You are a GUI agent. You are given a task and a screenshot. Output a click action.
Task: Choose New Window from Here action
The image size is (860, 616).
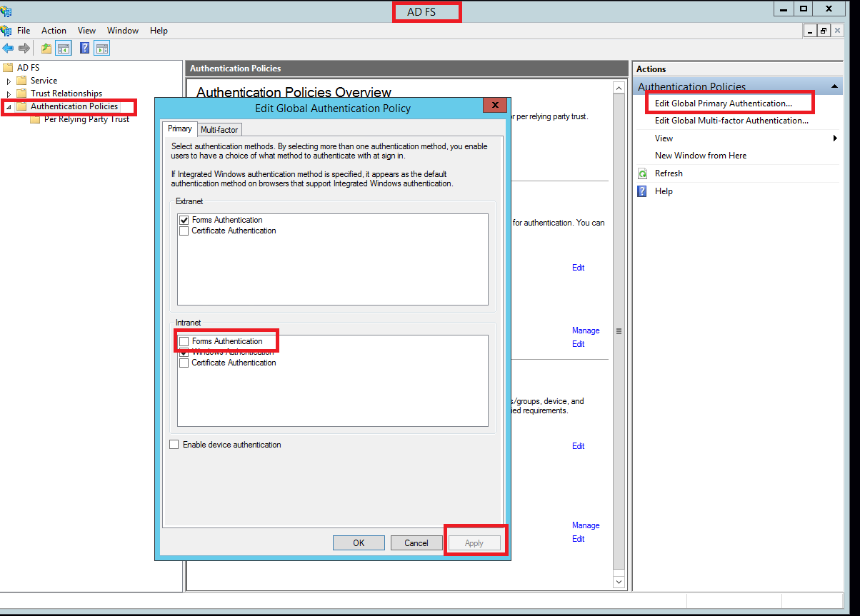coord(701,156)
